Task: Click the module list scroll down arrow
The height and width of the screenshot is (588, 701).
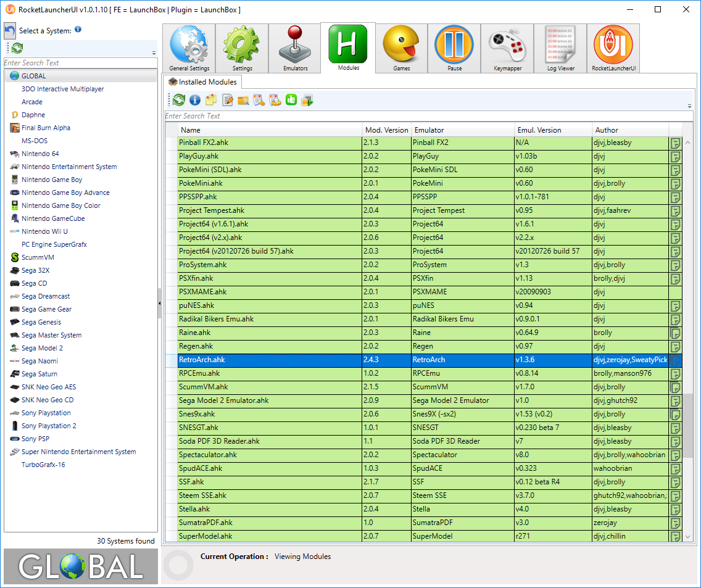Action: (687, 537)
